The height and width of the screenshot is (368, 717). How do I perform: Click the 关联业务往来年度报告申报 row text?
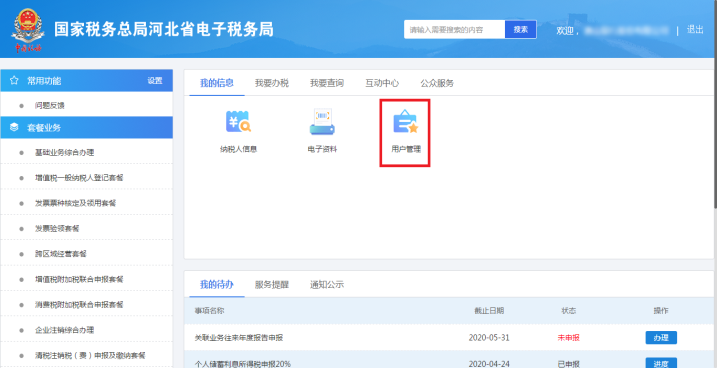pyautogui.click(x=239, y=338)
